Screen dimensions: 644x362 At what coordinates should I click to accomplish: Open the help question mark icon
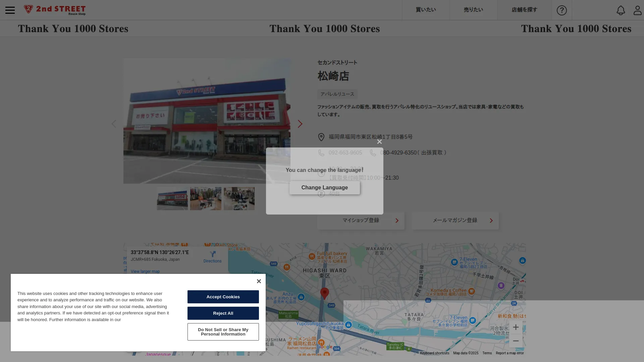(562, 10)
